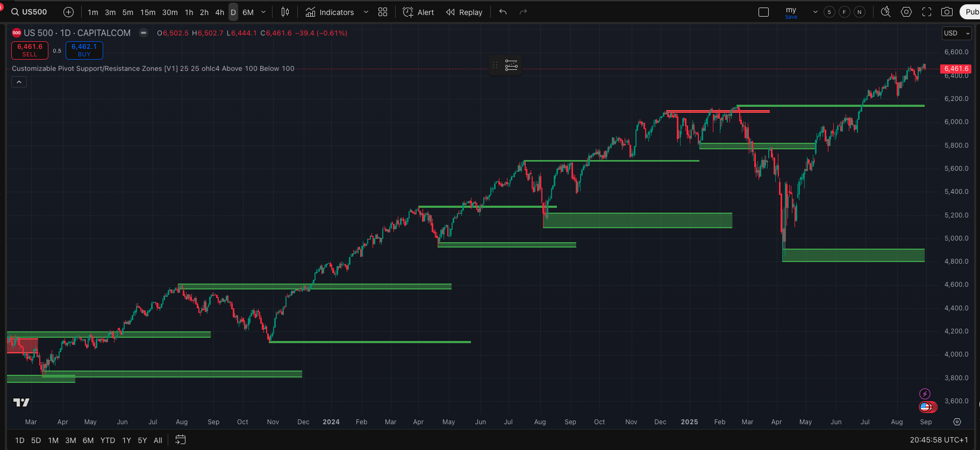Open the quick search icon
Viewport: 980px width, 450px height.
point(886,12)
